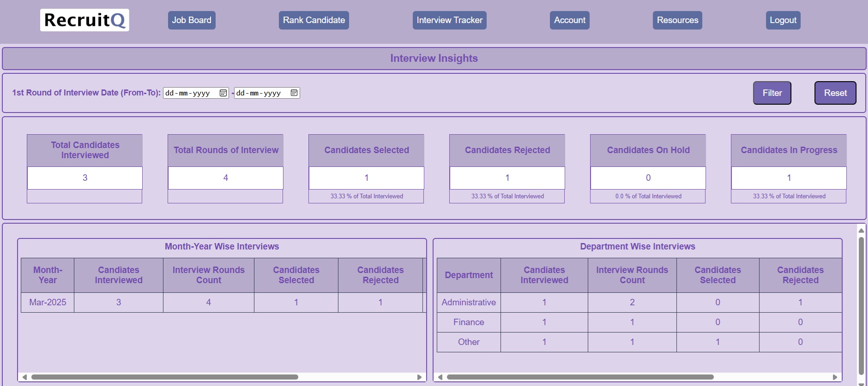Viewport: 868px width, 386px height.
Task: Open the Account menu item
Action: (570, 20)
